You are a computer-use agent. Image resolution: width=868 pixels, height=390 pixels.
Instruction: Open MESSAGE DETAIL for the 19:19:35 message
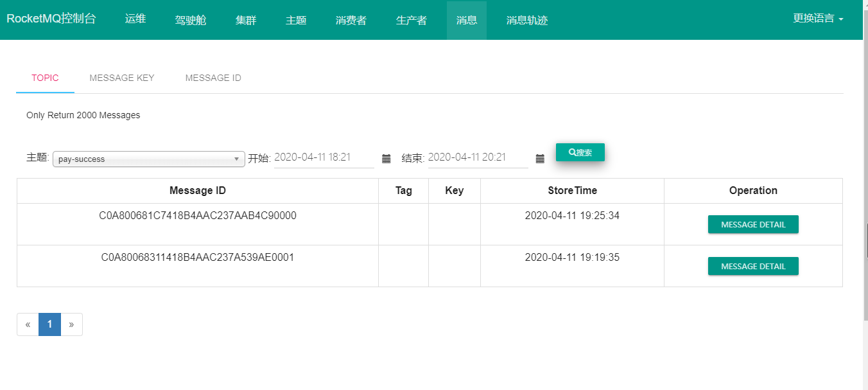pyautogui.click(x=753, y=266)
